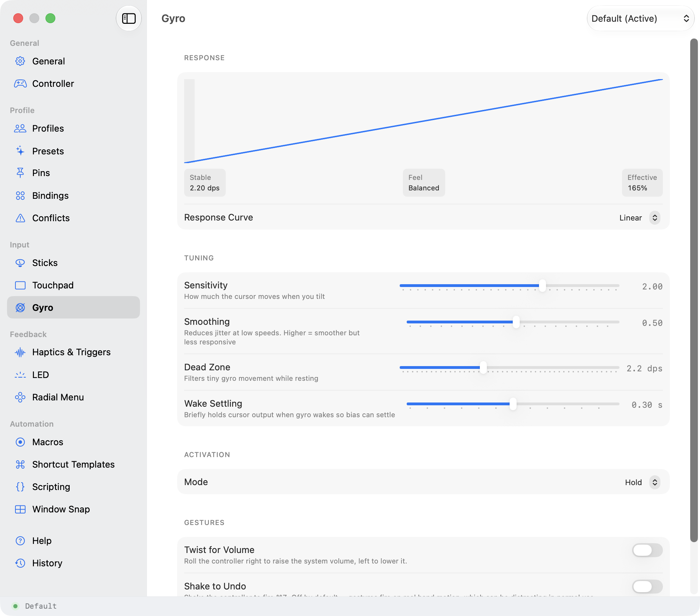
Task: Open Shortcut Templates page
Action: click(73, 464)
